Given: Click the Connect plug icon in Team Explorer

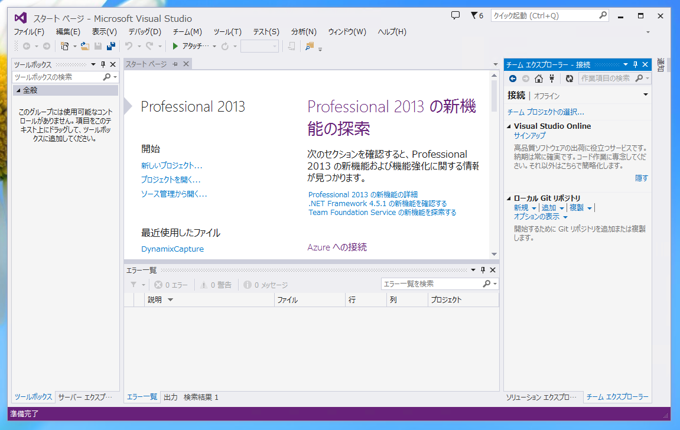Looking at the screenshot, I should (552, 78).
